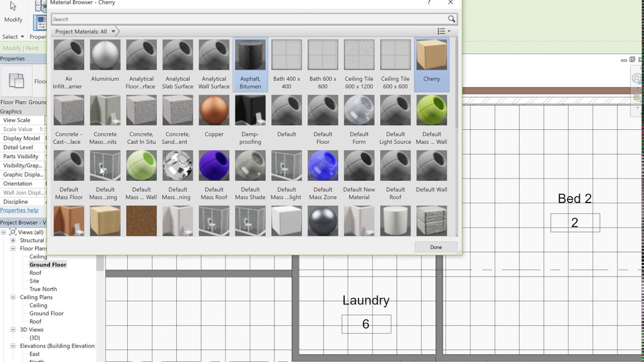Select the Air Infiltration Barrier material
This screenshot has height=362, width=644.
69,64
